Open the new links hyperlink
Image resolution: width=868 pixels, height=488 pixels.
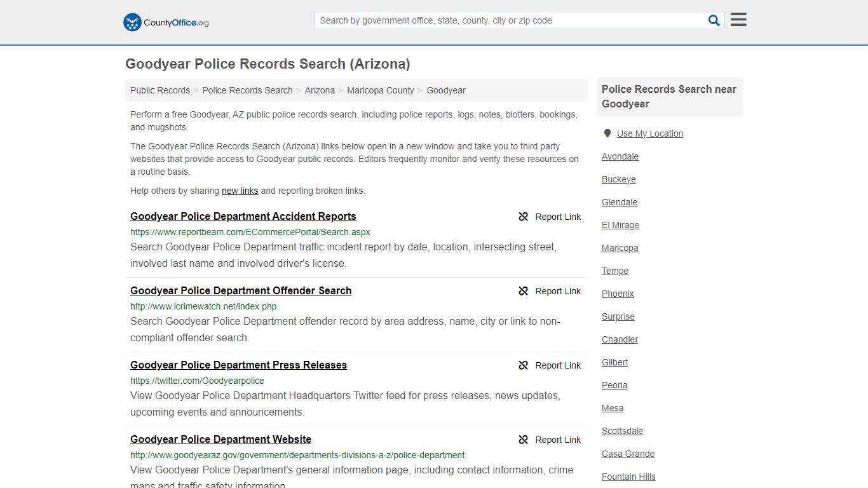(x=240, y=191)
